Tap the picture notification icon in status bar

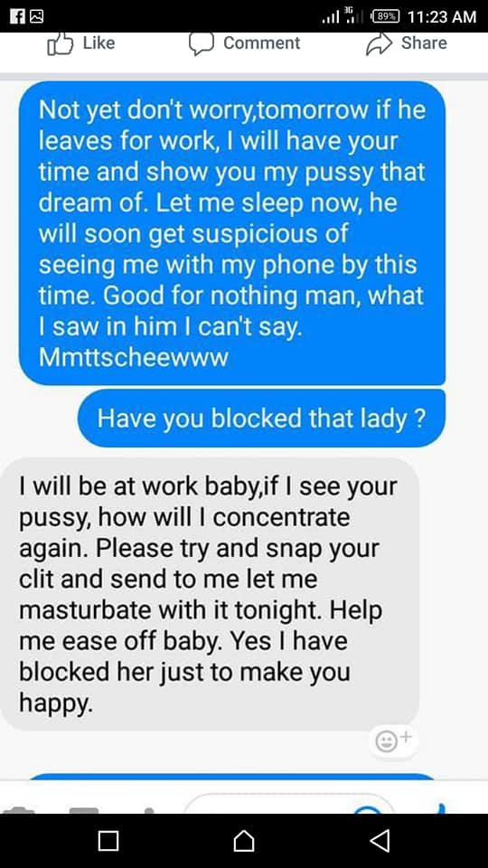[36, 16]
